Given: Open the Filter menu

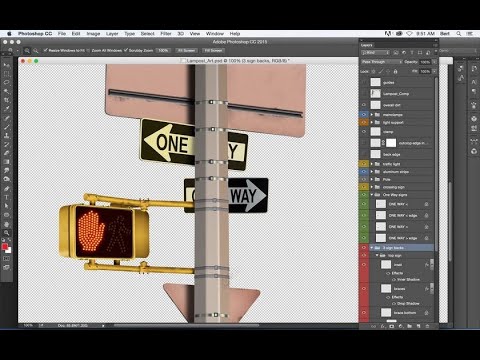Looking at the screenshot, I should (x=166, y=34).
